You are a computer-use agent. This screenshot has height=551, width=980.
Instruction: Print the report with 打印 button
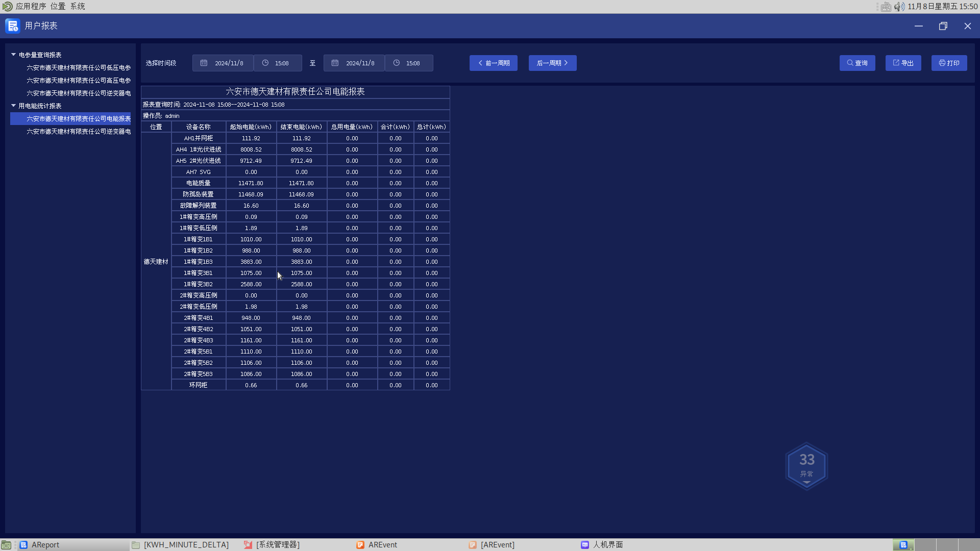(949, 63)
